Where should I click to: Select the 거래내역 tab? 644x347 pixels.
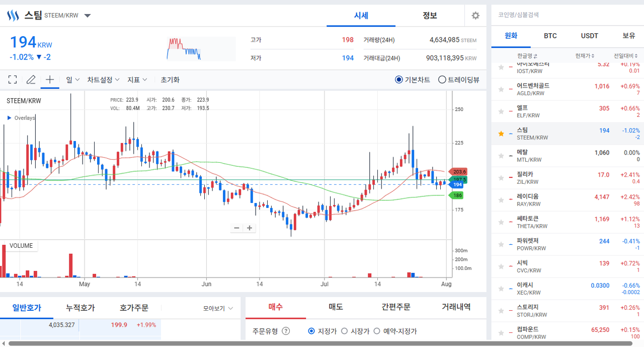456,307
